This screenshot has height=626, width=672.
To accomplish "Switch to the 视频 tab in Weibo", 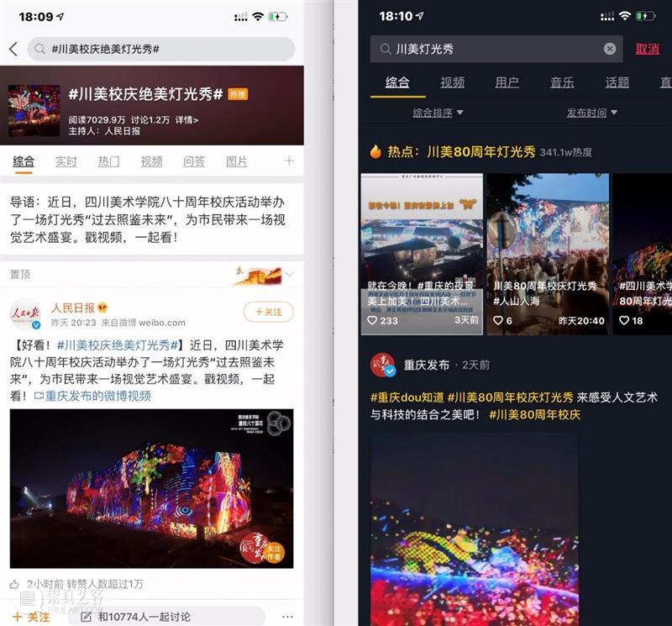I will [x=151, y=161].
